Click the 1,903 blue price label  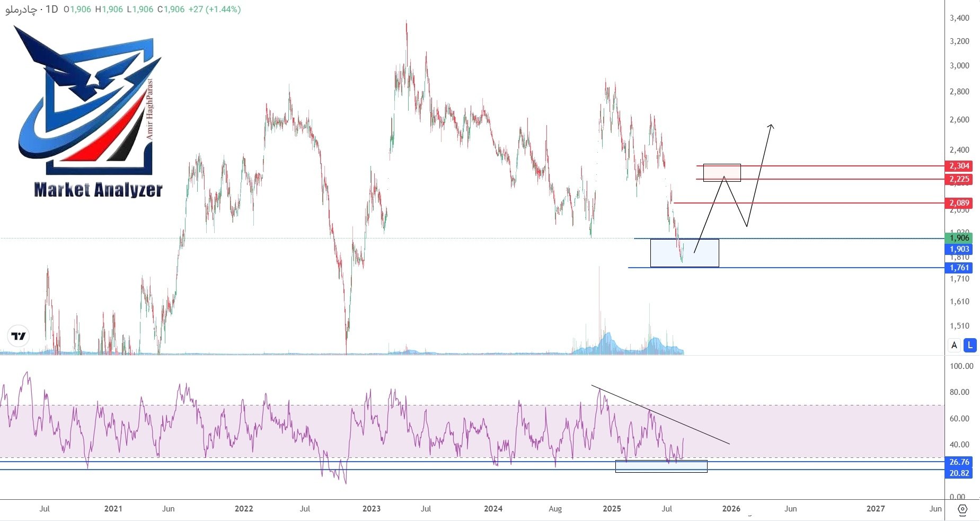click(x=959, y=249)
